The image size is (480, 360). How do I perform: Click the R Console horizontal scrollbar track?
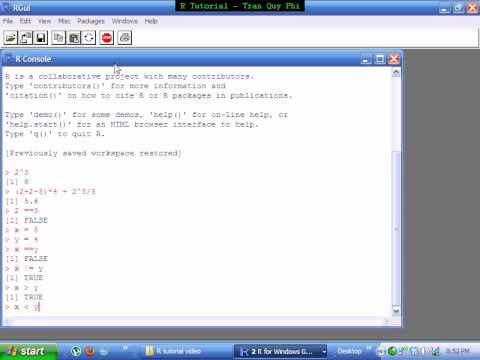[x=197, y=321]
